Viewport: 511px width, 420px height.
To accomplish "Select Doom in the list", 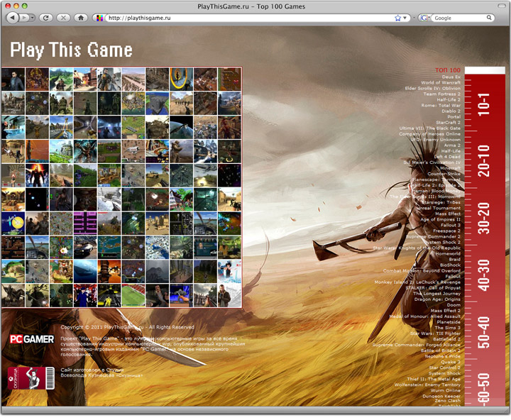I will 454,305.
